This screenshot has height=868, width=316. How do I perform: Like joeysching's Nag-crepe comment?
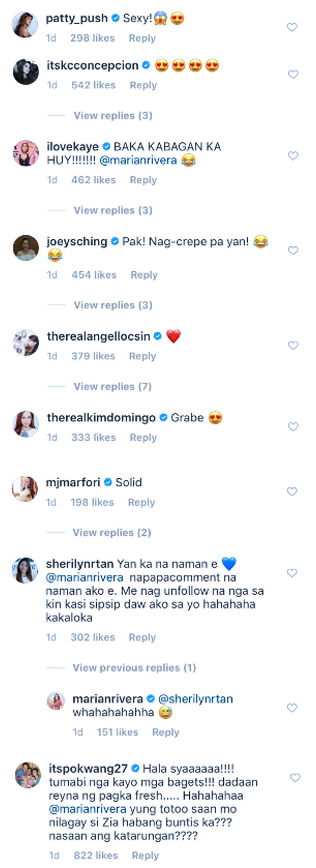coord(293,250)
